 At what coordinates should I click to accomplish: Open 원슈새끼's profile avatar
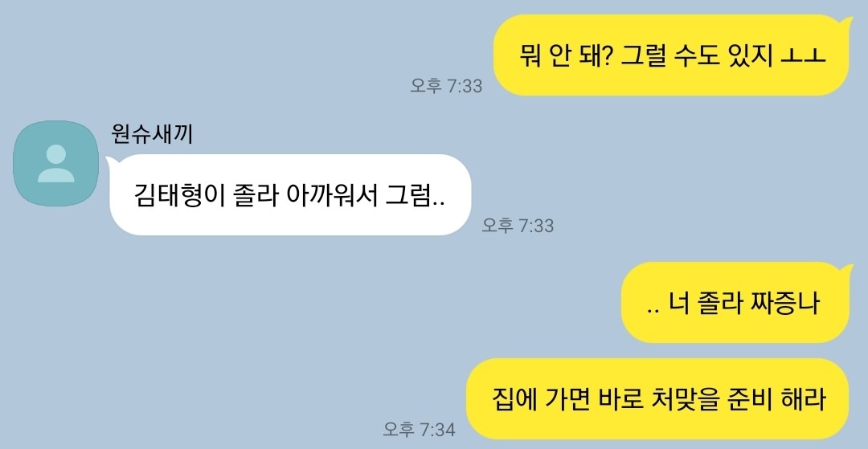pos(56,164)
